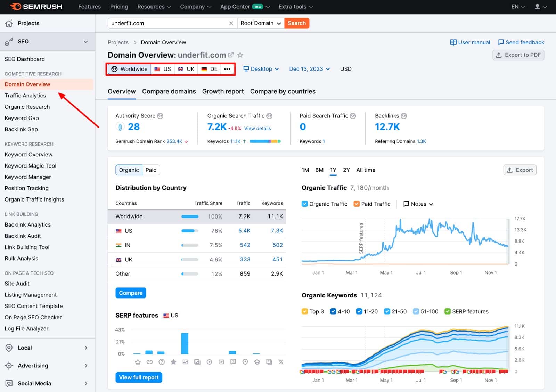Open the Root Domain dropdown
Viewport: 556px width, 392px height.
click(x=260, y=23)
